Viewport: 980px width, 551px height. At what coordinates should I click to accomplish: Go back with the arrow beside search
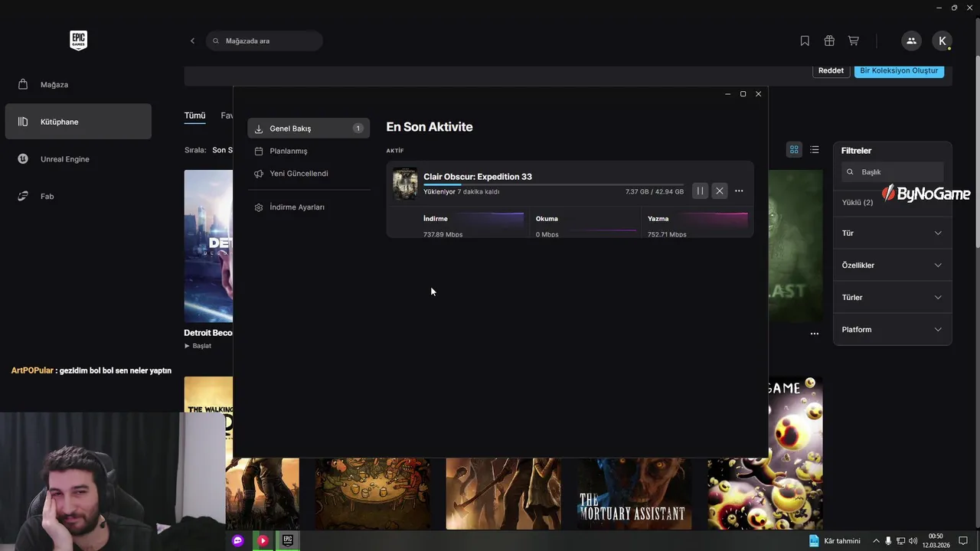click(x=192, y=41)
